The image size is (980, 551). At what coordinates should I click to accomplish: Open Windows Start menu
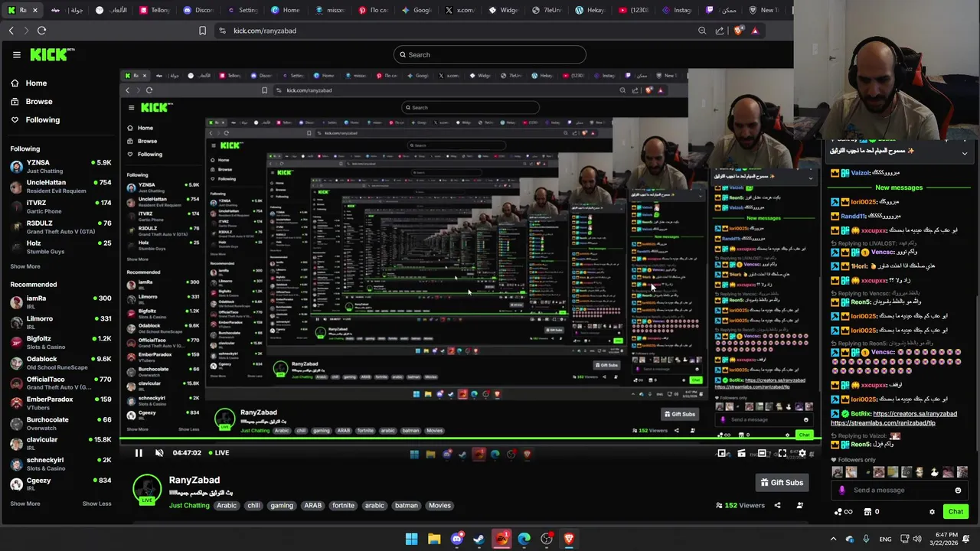point(411,539)
